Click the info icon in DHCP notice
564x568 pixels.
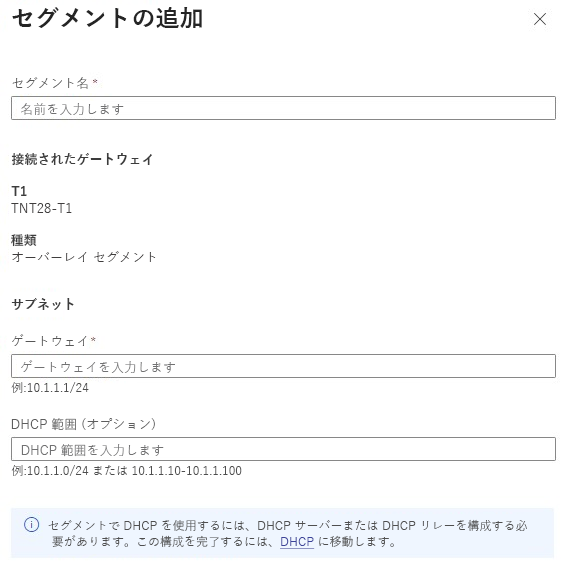pos(32,525)
